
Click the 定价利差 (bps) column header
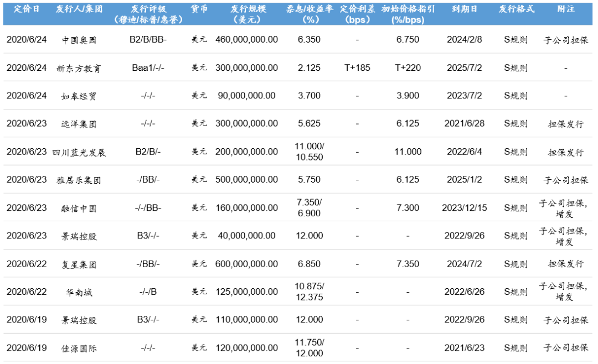coord(357,14)
